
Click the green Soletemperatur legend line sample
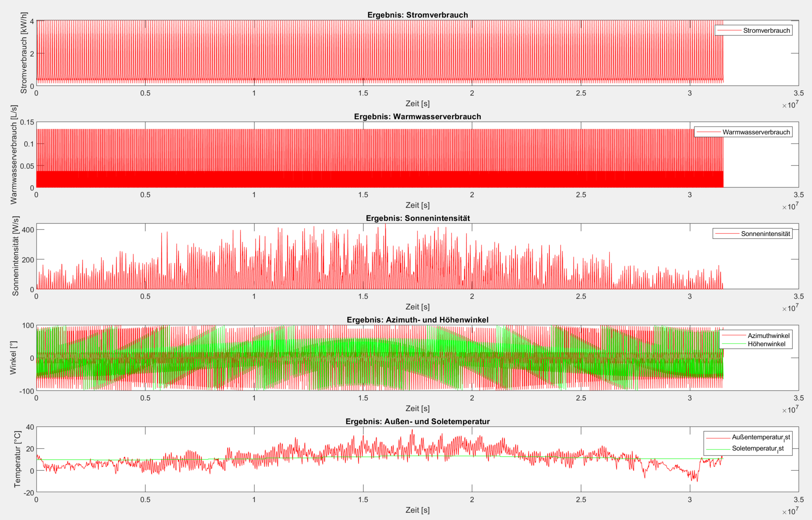tap(718, 449)
